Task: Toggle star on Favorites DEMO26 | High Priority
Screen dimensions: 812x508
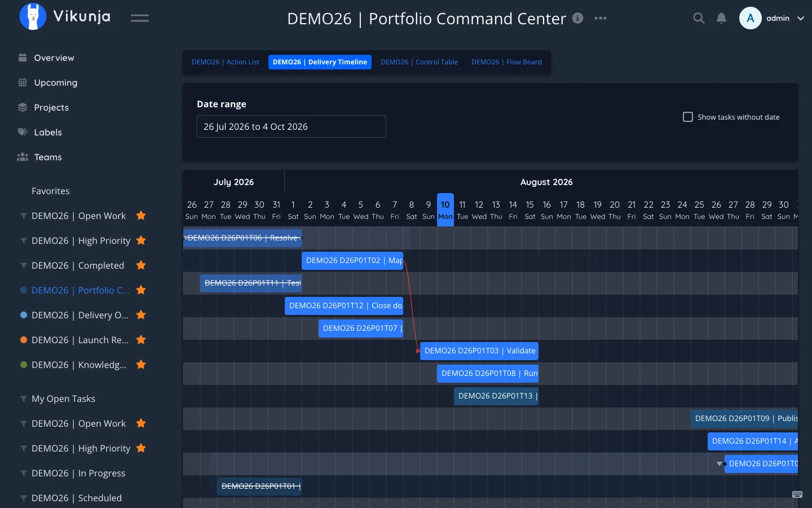Action: (x=141, y=240)
